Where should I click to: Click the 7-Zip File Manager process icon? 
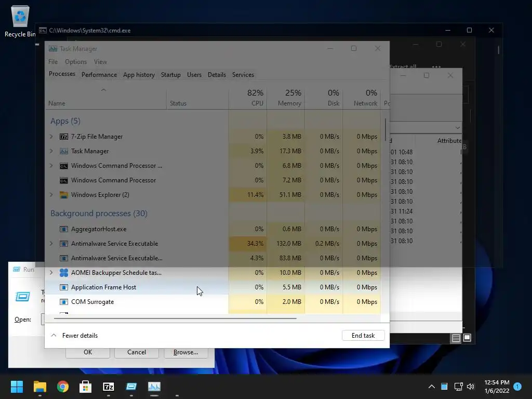[64, 137]
